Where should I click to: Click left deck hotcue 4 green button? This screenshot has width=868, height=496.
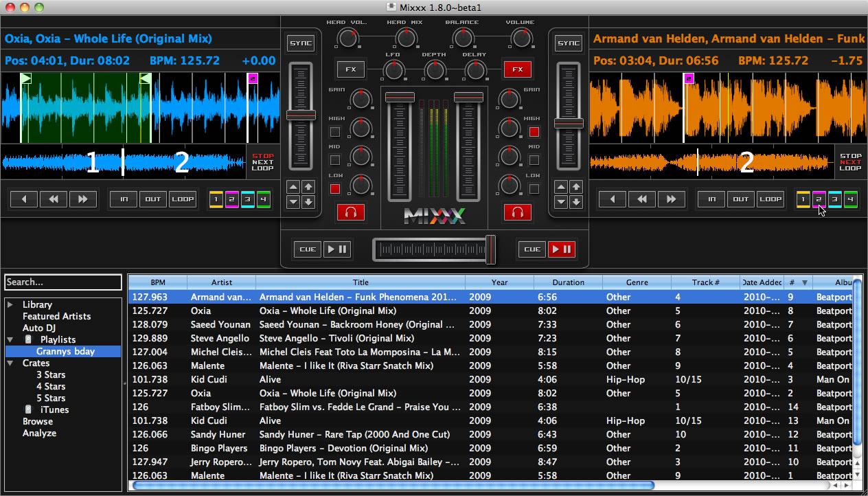click(264, 200)
